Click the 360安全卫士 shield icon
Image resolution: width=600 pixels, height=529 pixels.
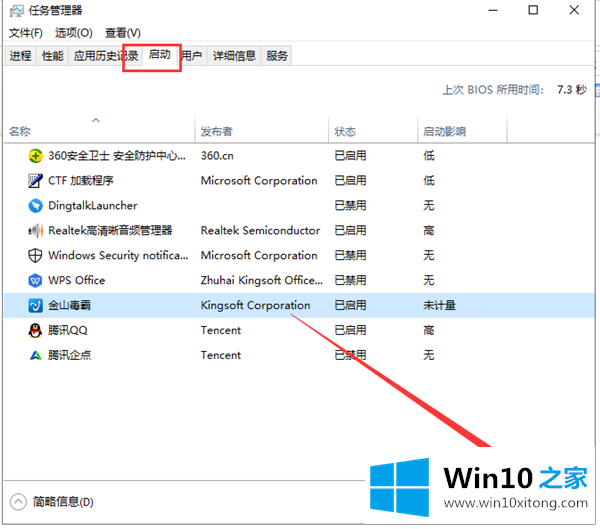tap(35, 156)
